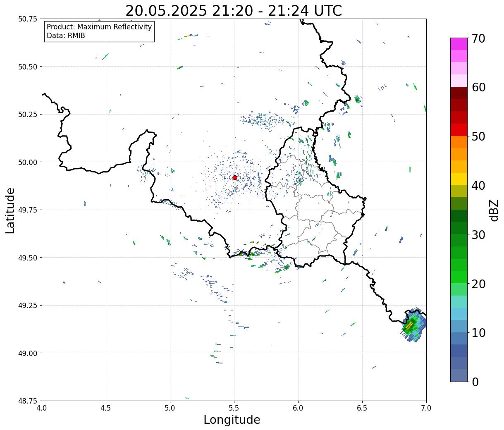This screenshot has width=504, height=430.
Task: Click the red radar location marker
Action: click(x=235, y=177)
